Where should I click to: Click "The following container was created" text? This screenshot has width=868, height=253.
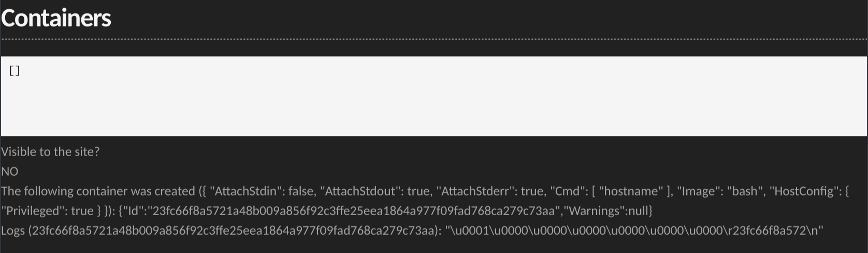pos(98,191)
